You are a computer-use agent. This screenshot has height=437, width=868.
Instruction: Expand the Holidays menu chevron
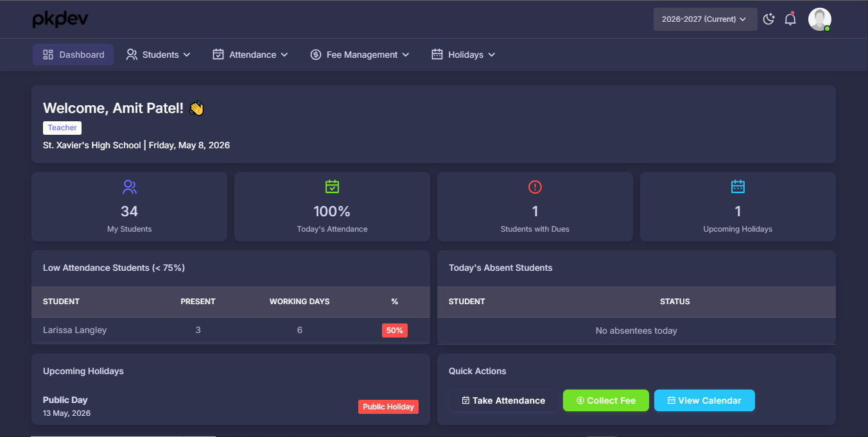pos(492,55)
